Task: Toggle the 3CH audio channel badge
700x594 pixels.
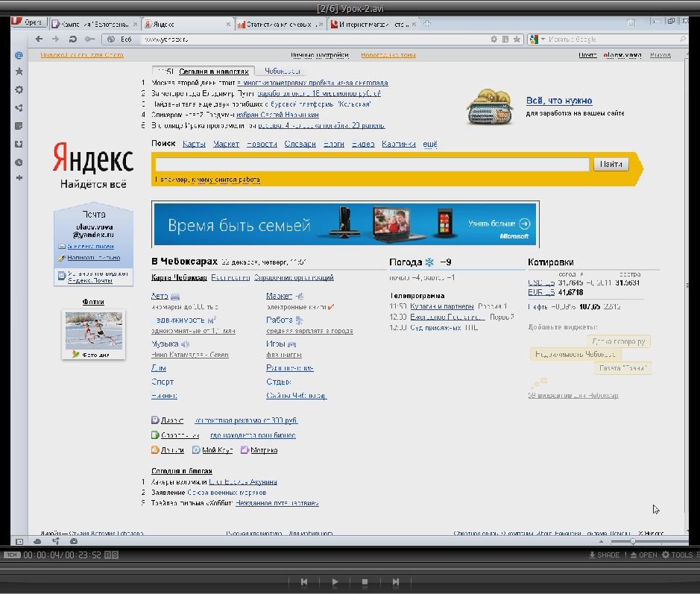Action: [x=12, y=554]
